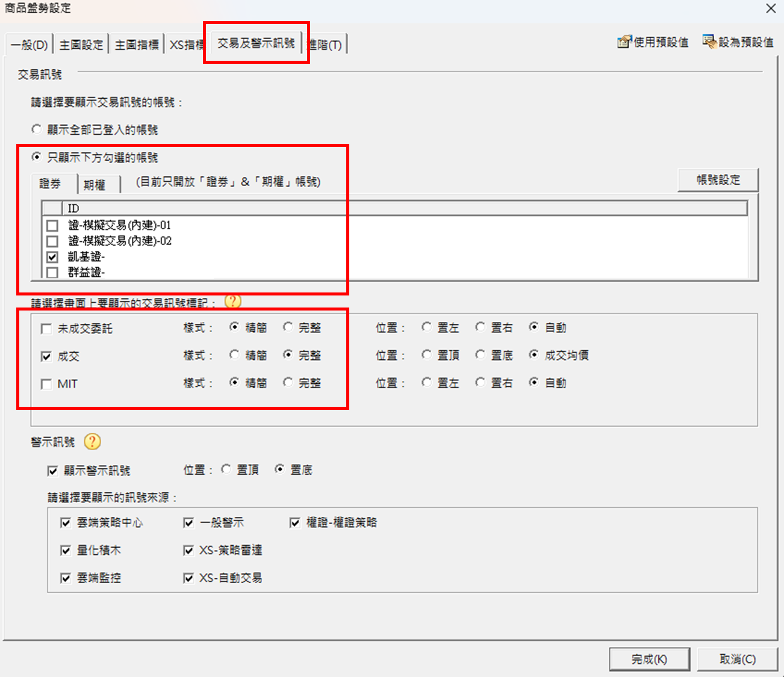This screenshot has width=784, height=677.
Task: Uncheck 雲端監控 signal source
Action: (x=66, y=578)
